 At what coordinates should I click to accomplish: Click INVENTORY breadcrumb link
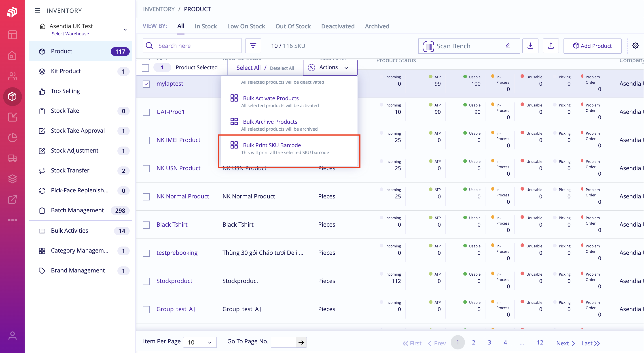159,9
